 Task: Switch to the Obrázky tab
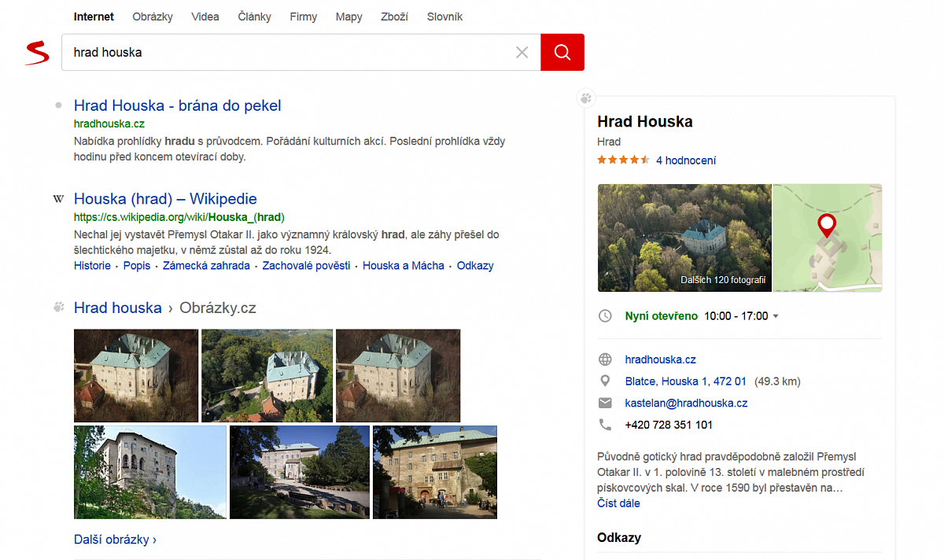point(153,17)
